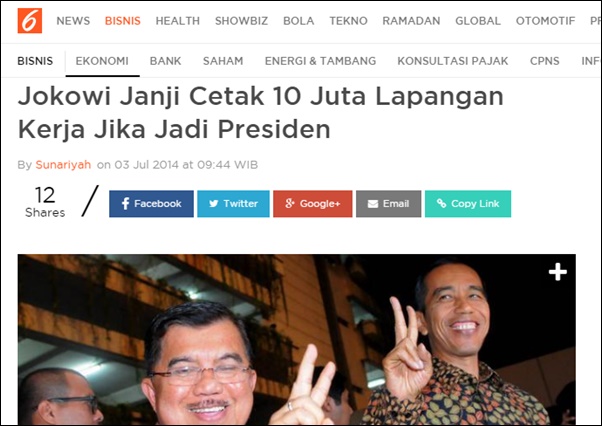Go to HEALTH section
Viewport: 602px width, 426px height.
[178, 21]
